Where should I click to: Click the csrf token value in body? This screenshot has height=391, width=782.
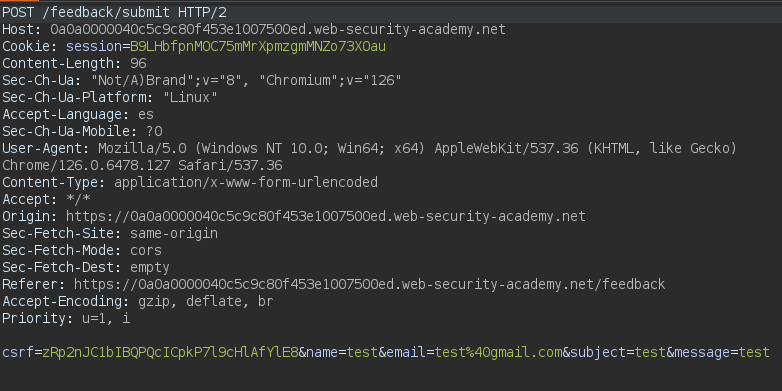(170, 353)
